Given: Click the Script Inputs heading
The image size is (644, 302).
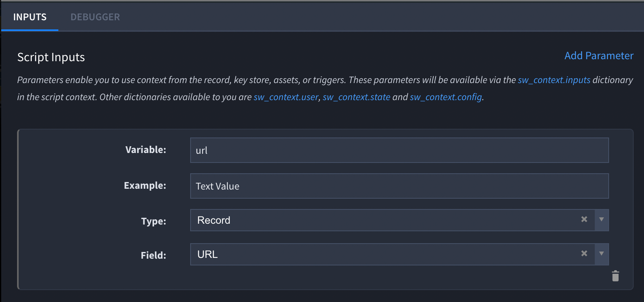Looking at the screenshot, I should 51,57.
